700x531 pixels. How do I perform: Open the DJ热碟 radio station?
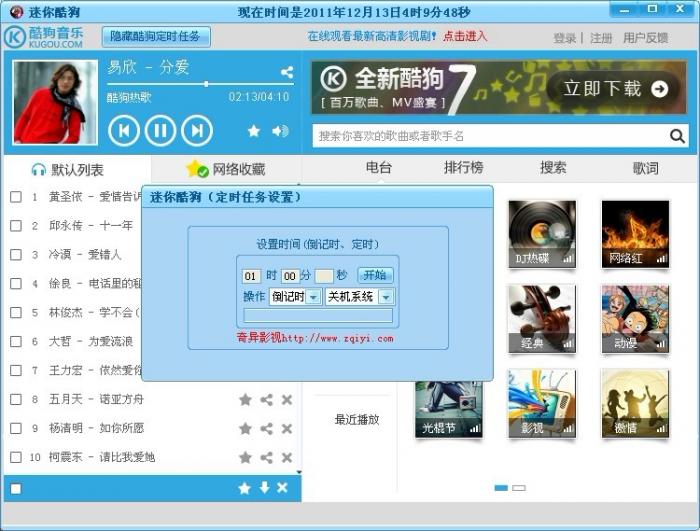tap(542, 234)
